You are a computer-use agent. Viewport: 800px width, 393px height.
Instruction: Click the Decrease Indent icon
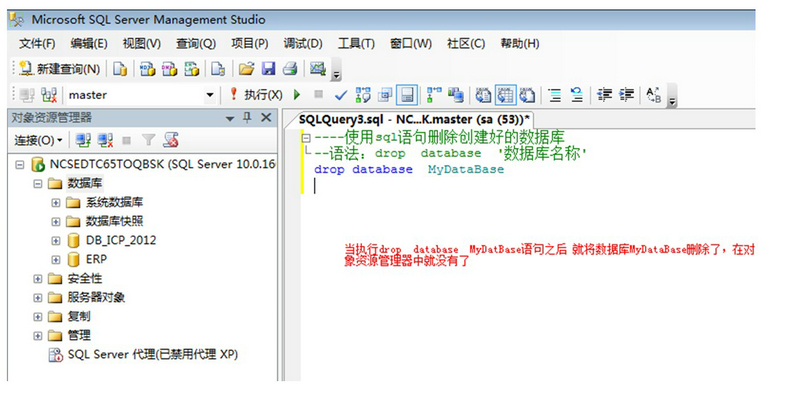605,95
